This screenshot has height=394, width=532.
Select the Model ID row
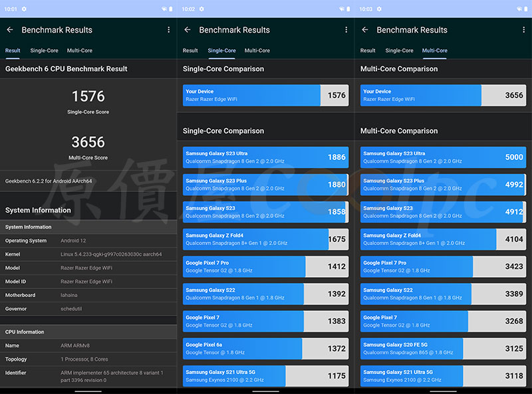88,282
